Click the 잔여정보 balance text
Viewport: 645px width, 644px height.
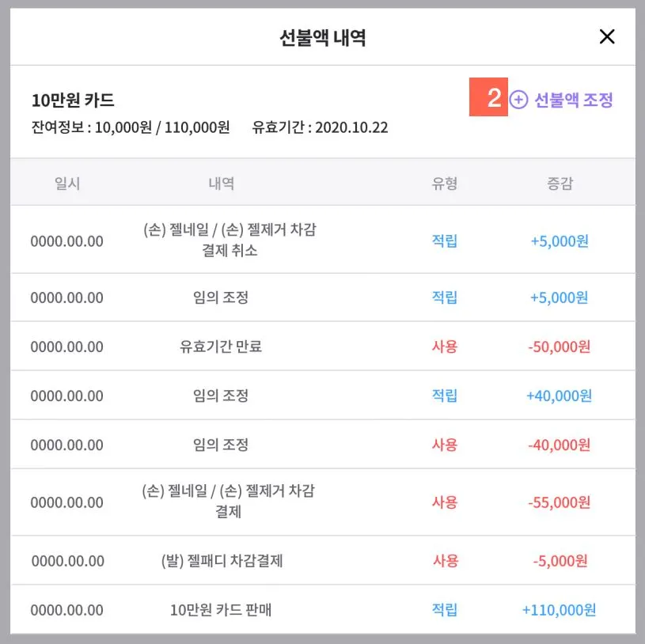[x=131, y=127]
